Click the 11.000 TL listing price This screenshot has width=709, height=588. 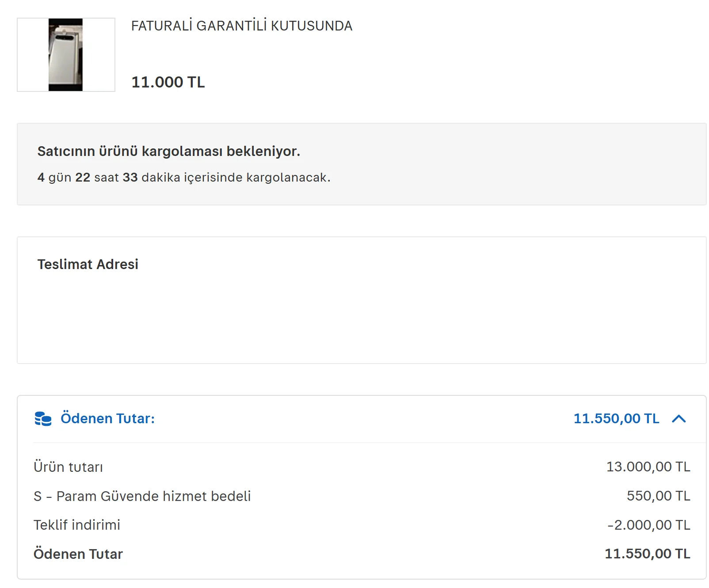[x=168, y=82]
